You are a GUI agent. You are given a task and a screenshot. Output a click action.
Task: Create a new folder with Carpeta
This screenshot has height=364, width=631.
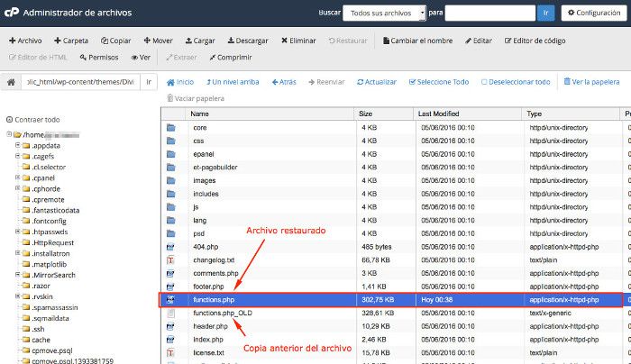(71, 41)
